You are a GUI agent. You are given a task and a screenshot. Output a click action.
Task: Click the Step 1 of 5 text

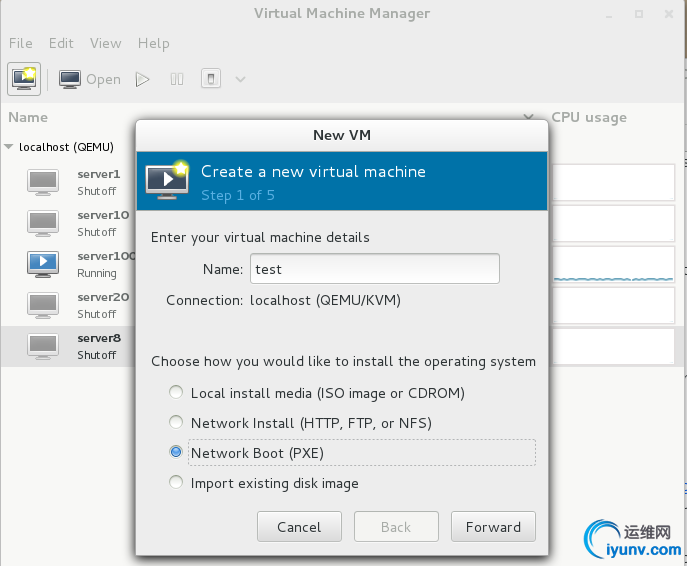(x=238, y=195)
